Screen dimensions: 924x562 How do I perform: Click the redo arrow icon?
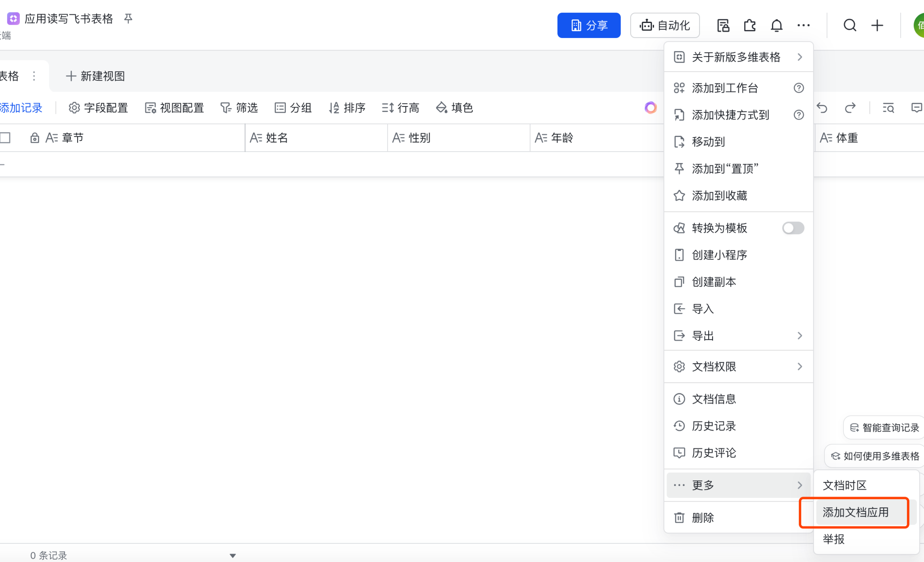click(x=850, y=108)
